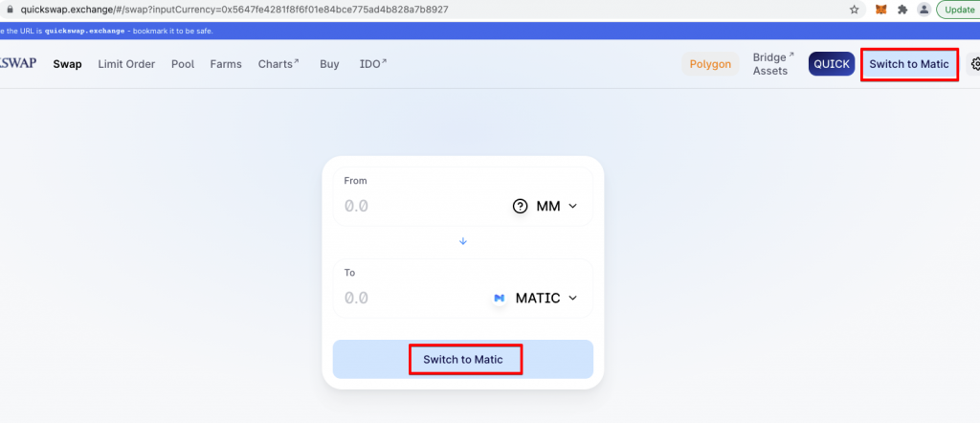Click the Polygon network badge
980x423 pixels.
tap(710, 64)
